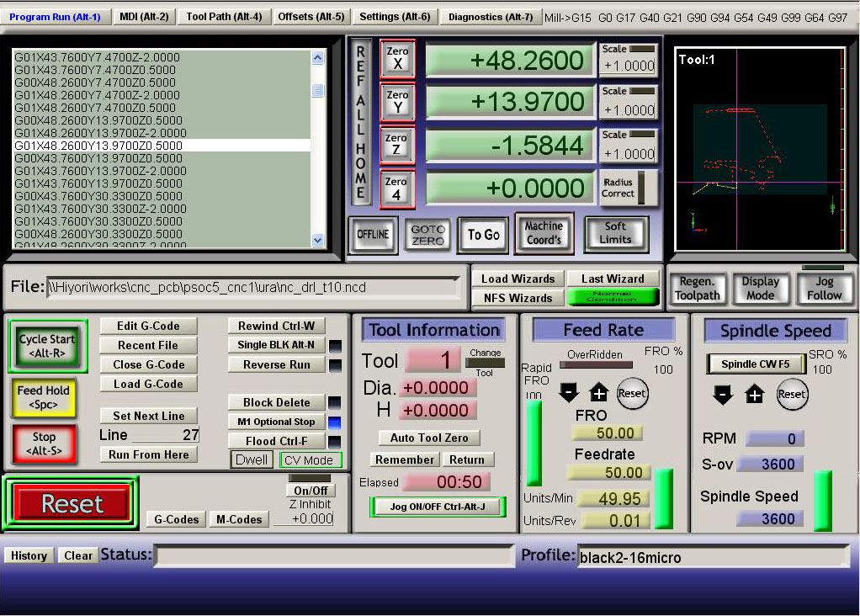The image size is (860, 616).
Task: Click Rewind Ctrl-W
Action: pyautogui.click(x=276, y=326)
